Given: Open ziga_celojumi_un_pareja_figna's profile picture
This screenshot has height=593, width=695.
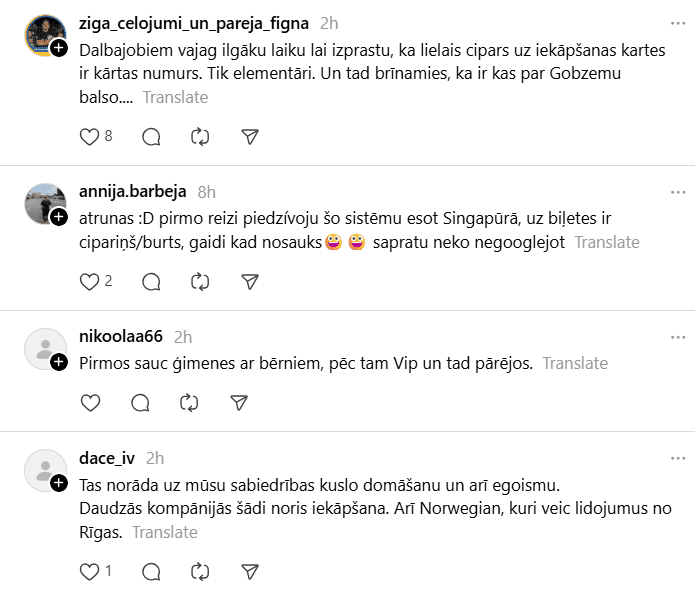Looking at the screenshot, I should coord(44,36).
